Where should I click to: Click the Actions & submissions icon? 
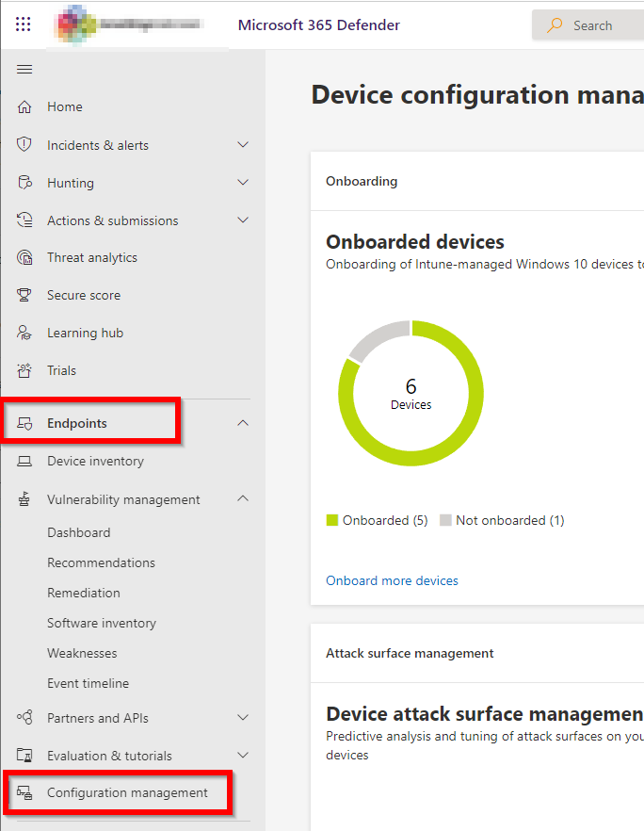tap(24, 220)
